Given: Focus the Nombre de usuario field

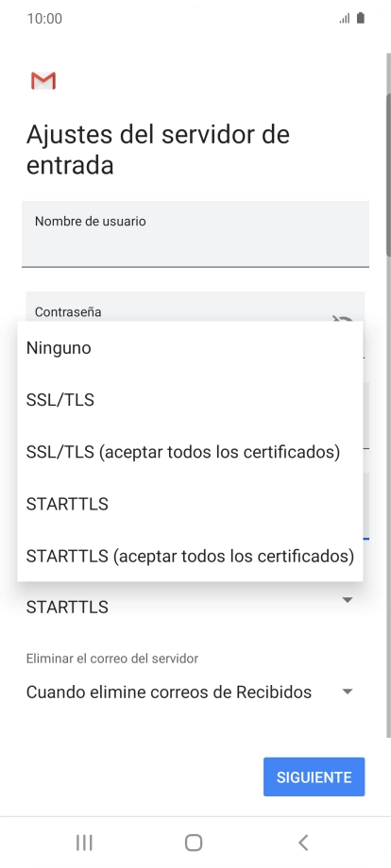Looking at the screenshot, I should [x=195, y=234].
